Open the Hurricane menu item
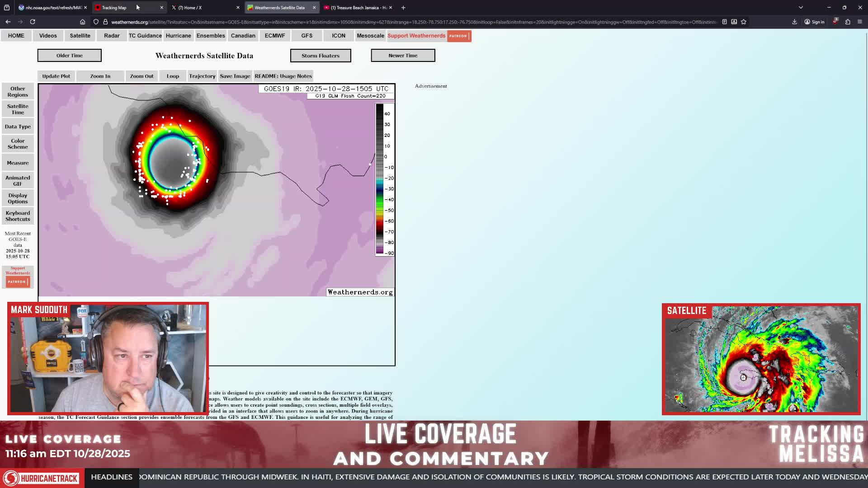868x488 pixels. coord(178,36)
